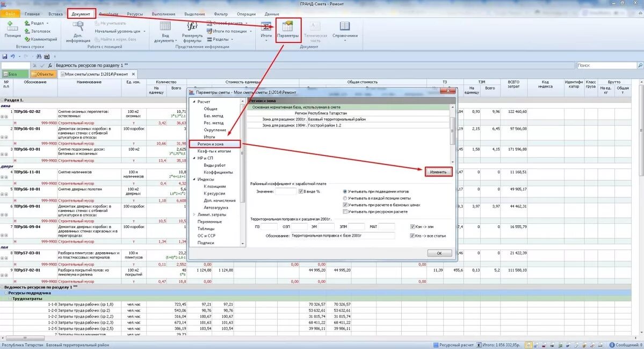
Task: Click the Изменить button in dialog
Action: click(x=438, y=172)
